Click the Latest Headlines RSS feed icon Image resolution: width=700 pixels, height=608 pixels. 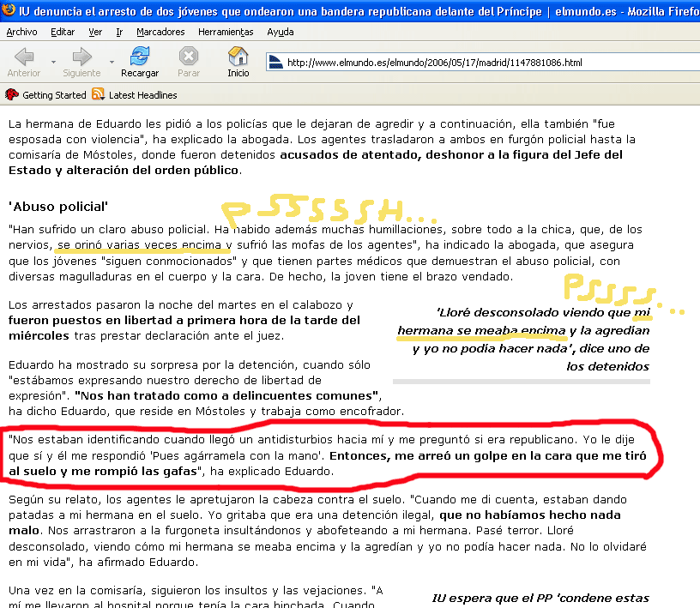(x=98, y=95)
